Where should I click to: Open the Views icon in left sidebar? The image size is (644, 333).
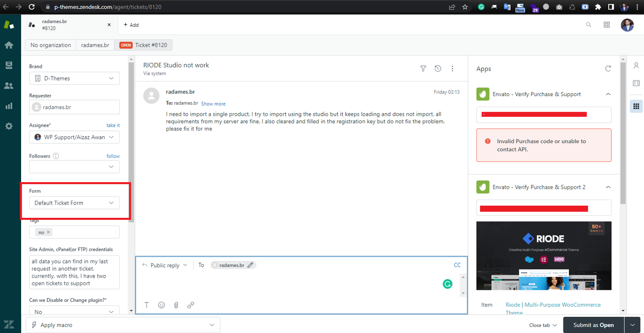pos(9,65)
